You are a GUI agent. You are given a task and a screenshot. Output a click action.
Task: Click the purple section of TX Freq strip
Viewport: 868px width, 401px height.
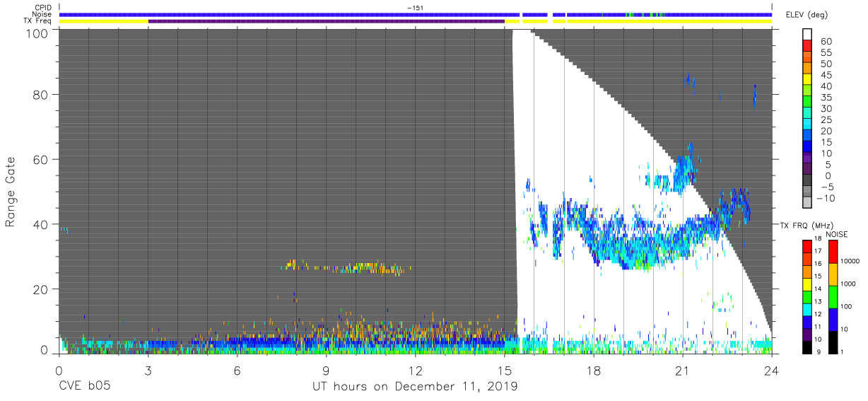pos(326,21)
